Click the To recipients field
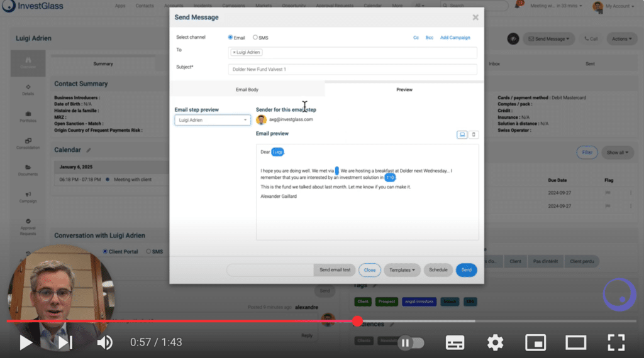644x358 pixels. (x=352, y=53)
